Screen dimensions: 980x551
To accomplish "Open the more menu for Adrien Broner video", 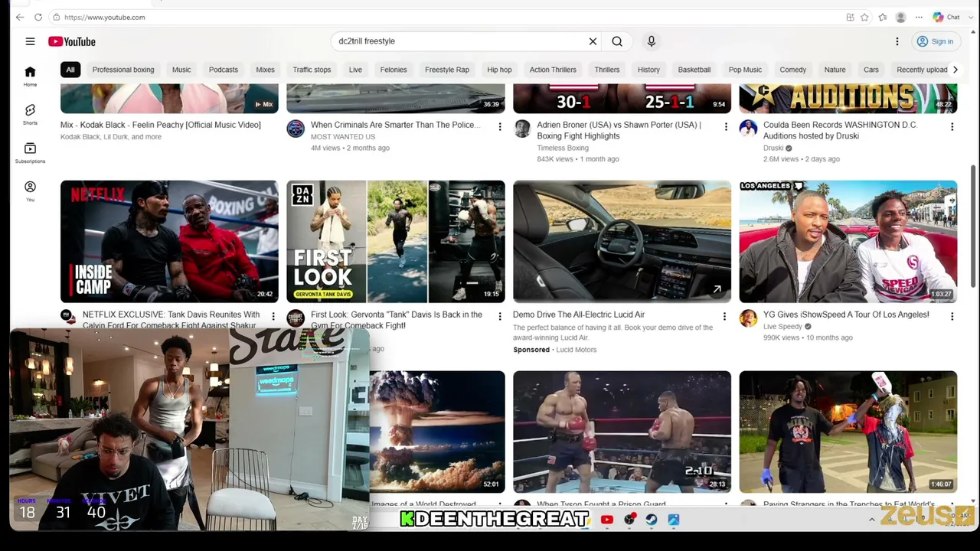I will coord(726,126).
